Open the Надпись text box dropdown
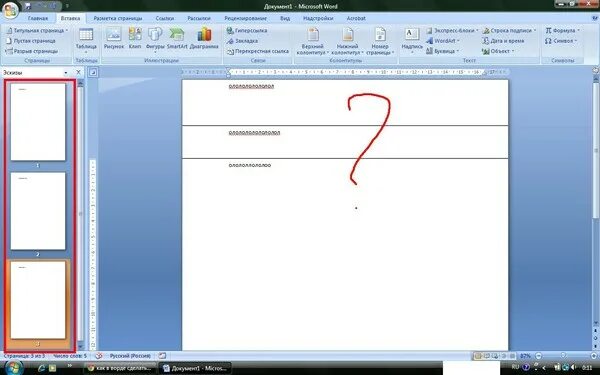 pos(412,40)
